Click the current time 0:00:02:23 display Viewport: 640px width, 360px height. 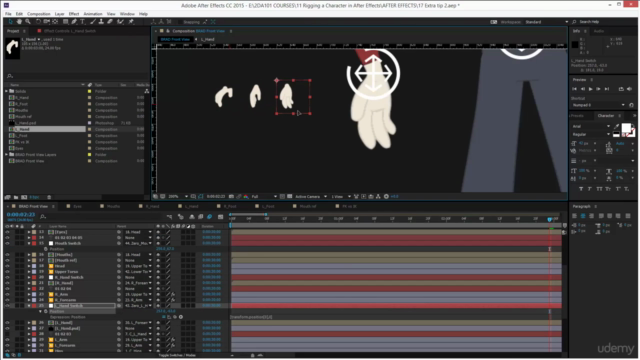pyautogui.click(x=21, y=215)
